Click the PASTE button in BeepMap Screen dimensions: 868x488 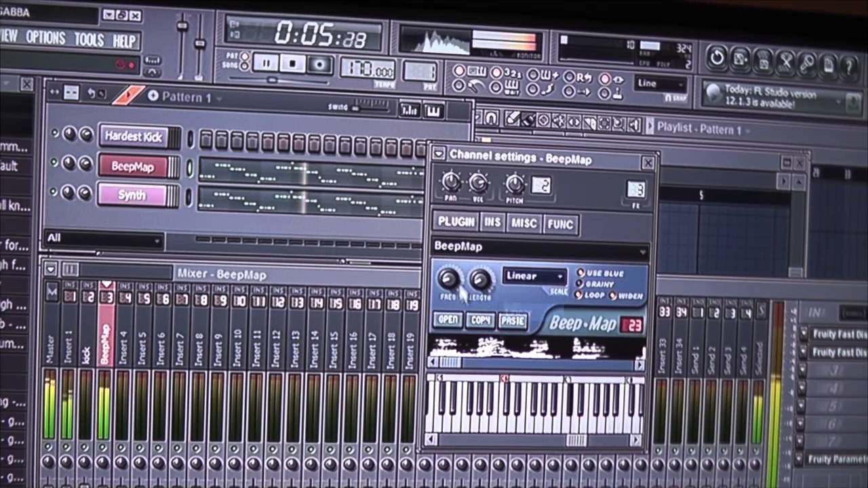(x=512, y=321)
